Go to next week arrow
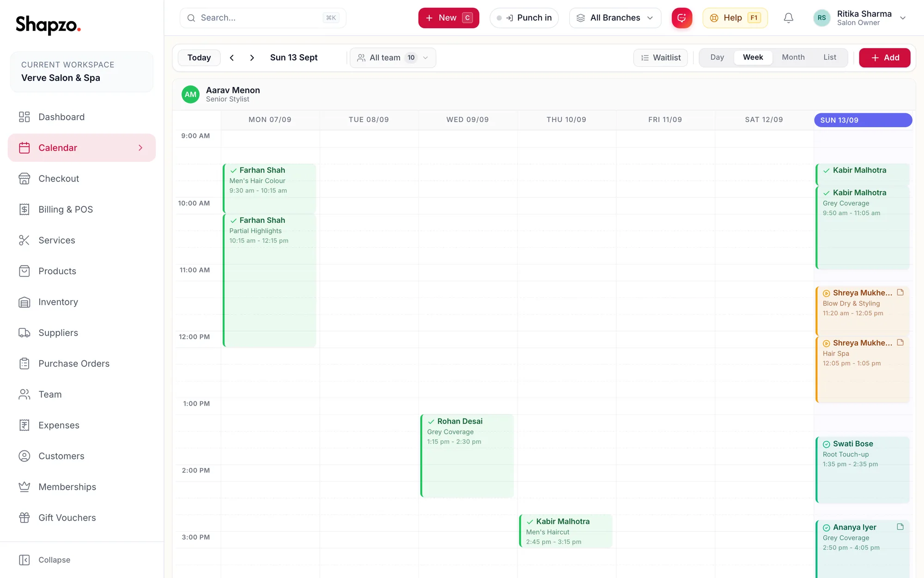This screenshot has width=924, height=578. pos(252,58)
